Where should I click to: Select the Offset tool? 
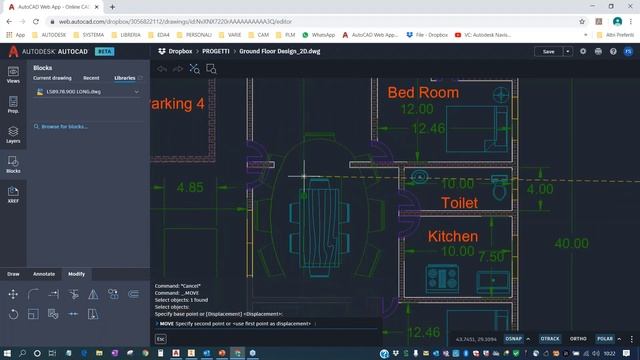click(x=133, y=294)
